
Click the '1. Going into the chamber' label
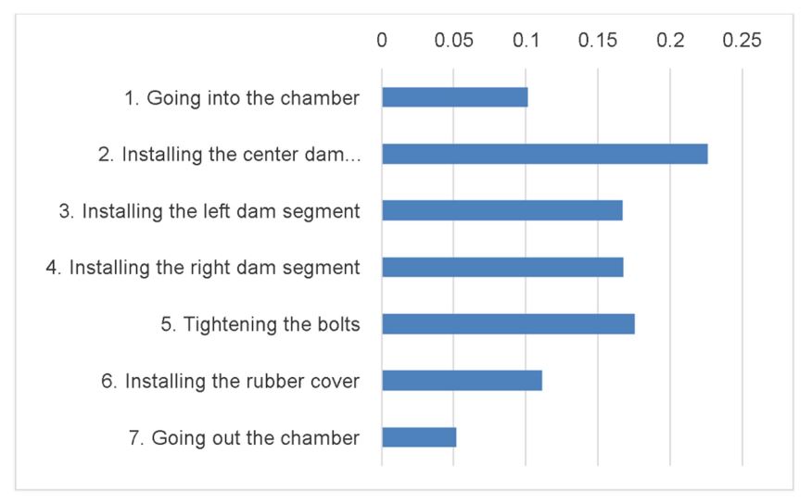(242, 98)
